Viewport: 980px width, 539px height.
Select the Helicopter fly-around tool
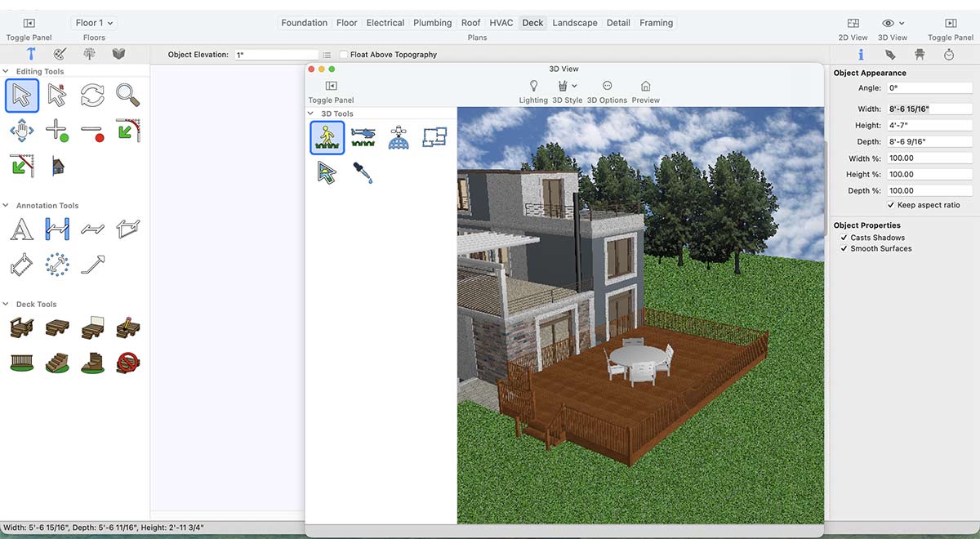(363, 137)
